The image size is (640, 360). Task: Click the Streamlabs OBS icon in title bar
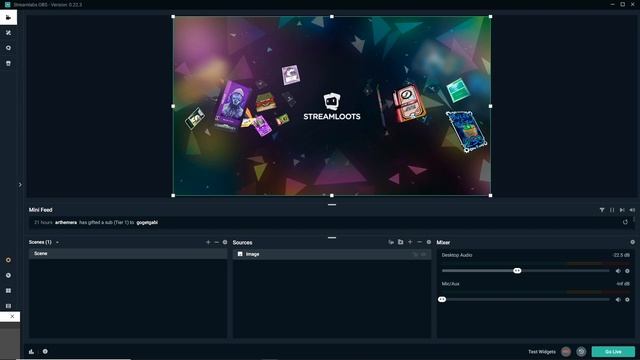click(x=7, y=4)
